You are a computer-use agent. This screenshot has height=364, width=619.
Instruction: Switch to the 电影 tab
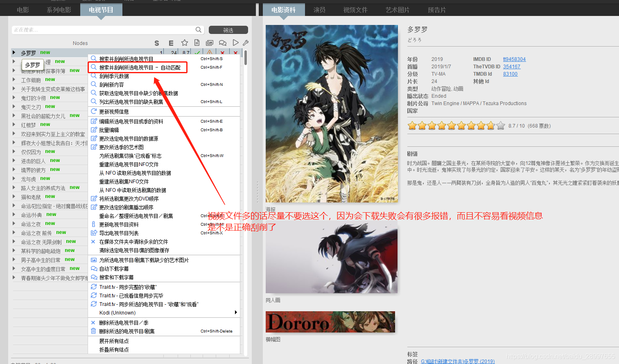(23, 10)
